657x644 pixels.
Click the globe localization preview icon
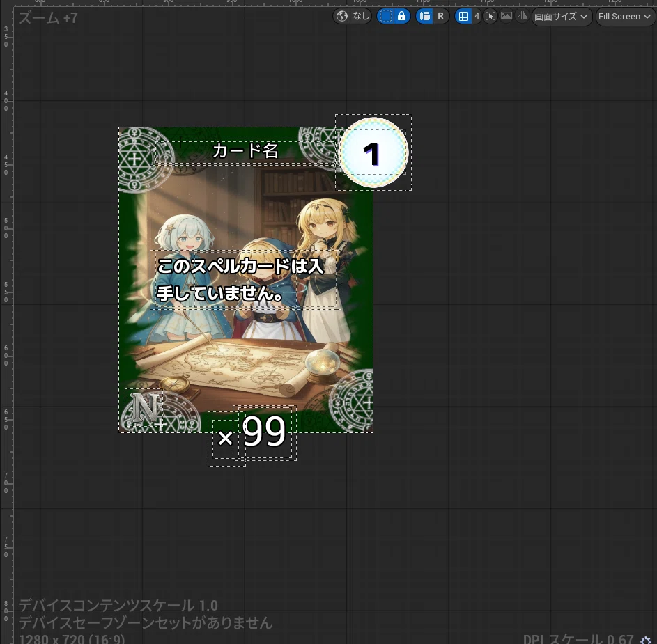click(342, 16)
